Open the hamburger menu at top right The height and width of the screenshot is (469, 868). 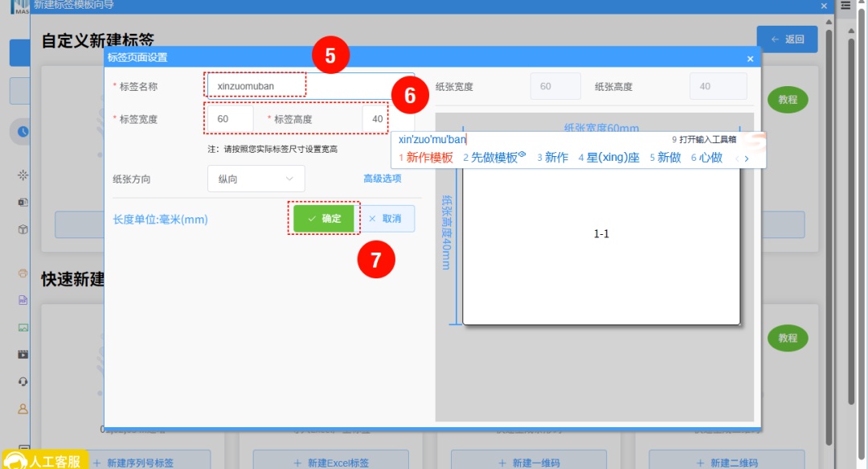(845, 6)
